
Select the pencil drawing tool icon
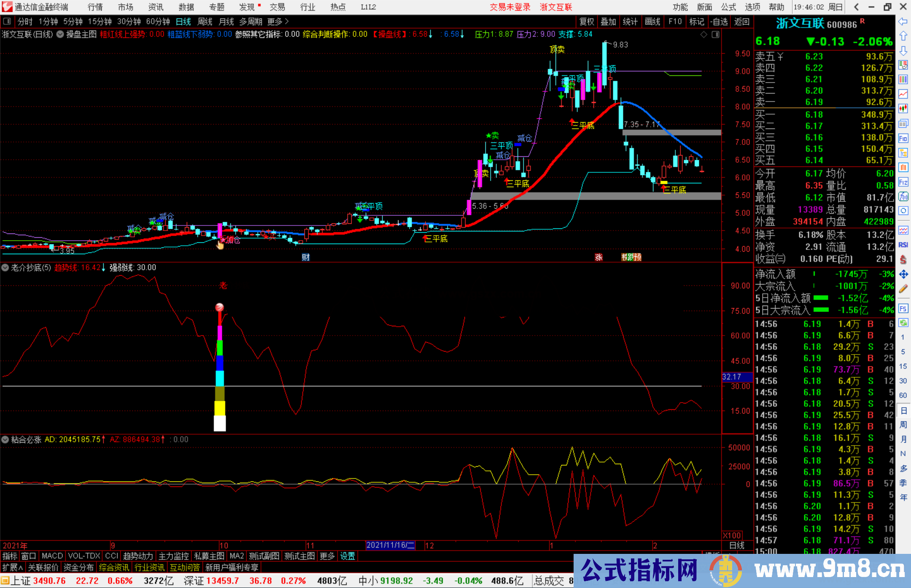click(903, 289)
